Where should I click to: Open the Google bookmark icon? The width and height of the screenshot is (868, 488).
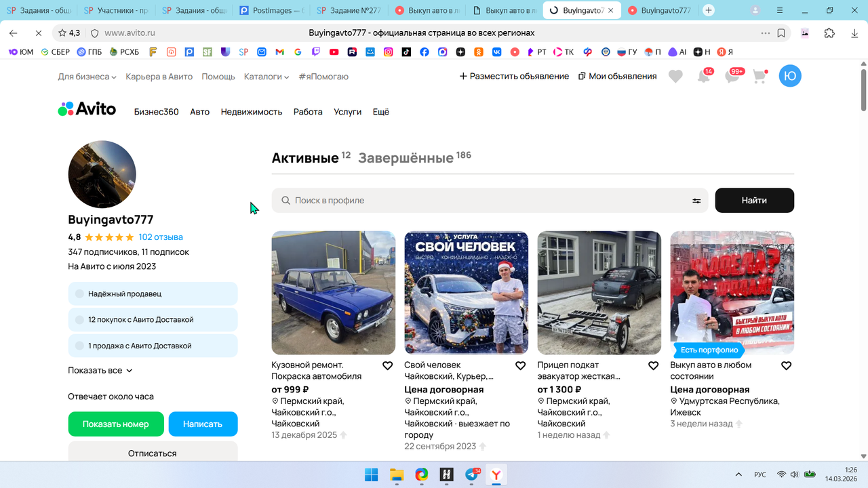point(298,52)
